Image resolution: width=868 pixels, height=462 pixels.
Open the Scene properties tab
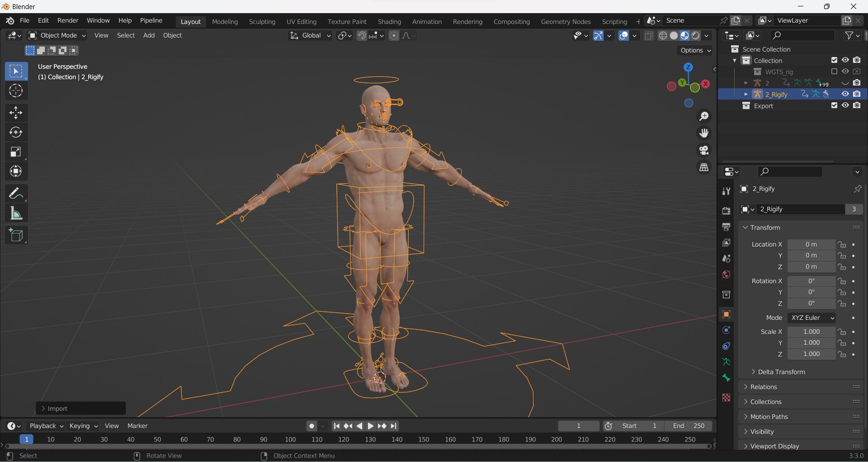[726, 259]
